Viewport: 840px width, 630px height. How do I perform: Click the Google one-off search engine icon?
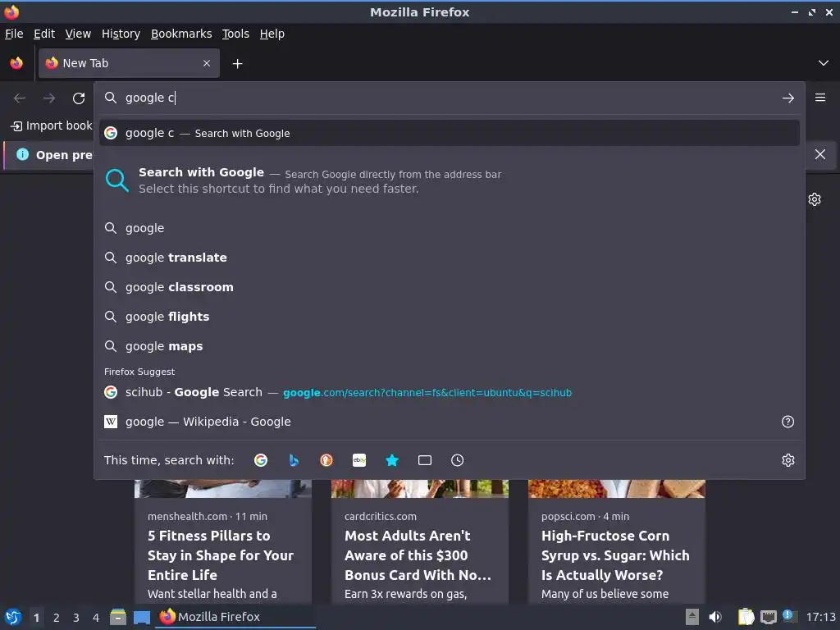click(x=260, y=460)
